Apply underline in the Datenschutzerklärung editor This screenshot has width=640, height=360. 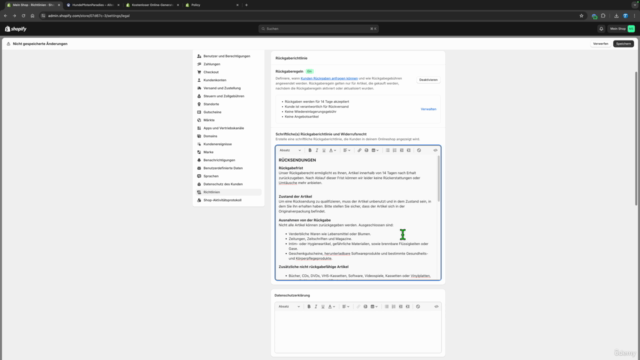(x=323, y=307)
